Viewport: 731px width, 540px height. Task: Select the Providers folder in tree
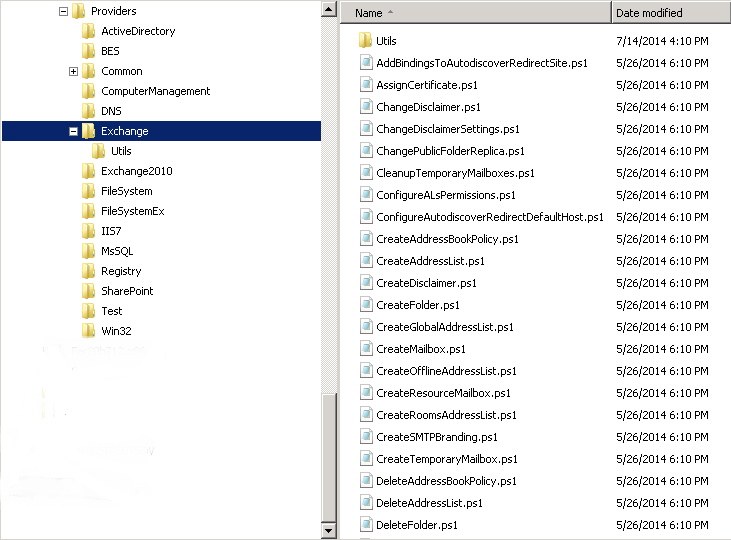tap(114, 11)
